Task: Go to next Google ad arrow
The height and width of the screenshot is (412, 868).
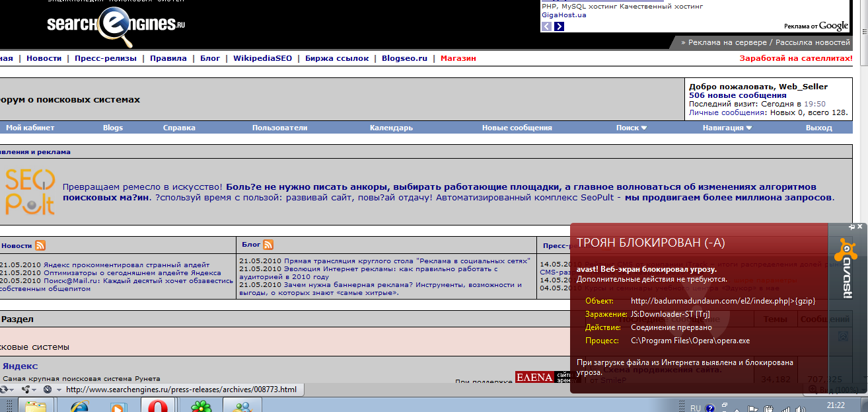Action: (x=559, y=26)
